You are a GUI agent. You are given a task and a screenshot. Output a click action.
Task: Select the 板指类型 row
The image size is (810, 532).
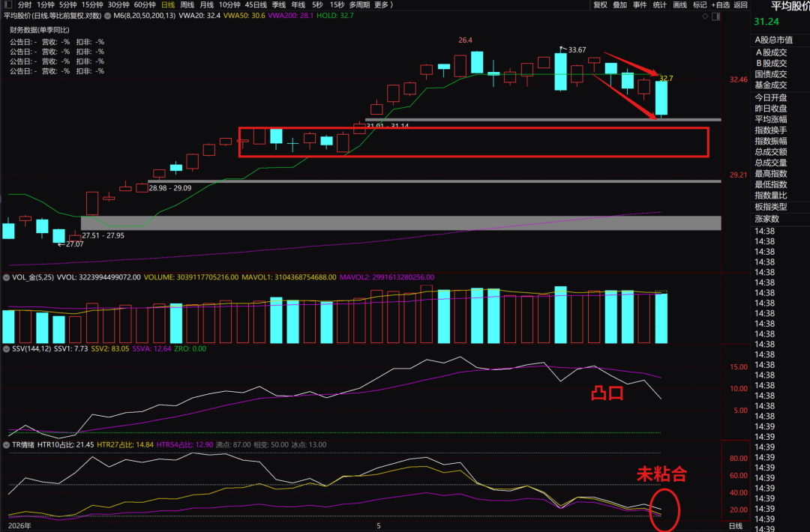pyautogui.click(x=771, y=206)
